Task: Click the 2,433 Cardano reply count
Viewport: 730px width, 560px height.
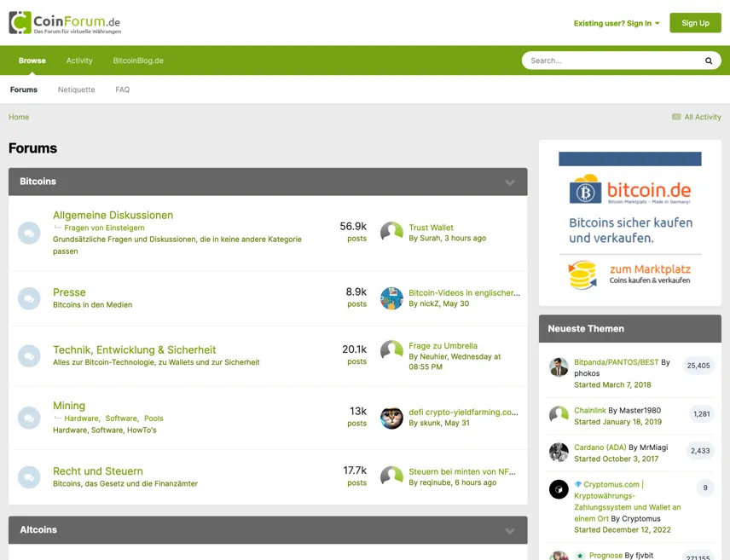Action: (x=700, y=451)
